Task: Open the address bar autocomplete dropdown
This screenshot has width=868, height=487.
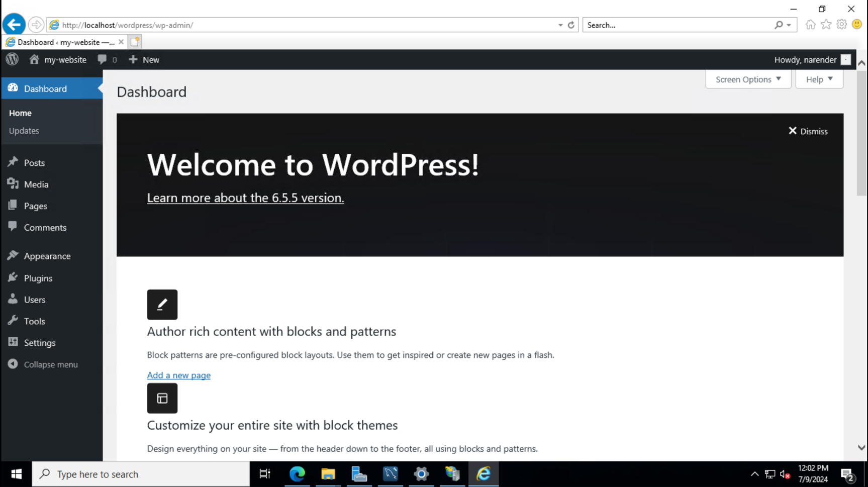Action: [560, 25]
